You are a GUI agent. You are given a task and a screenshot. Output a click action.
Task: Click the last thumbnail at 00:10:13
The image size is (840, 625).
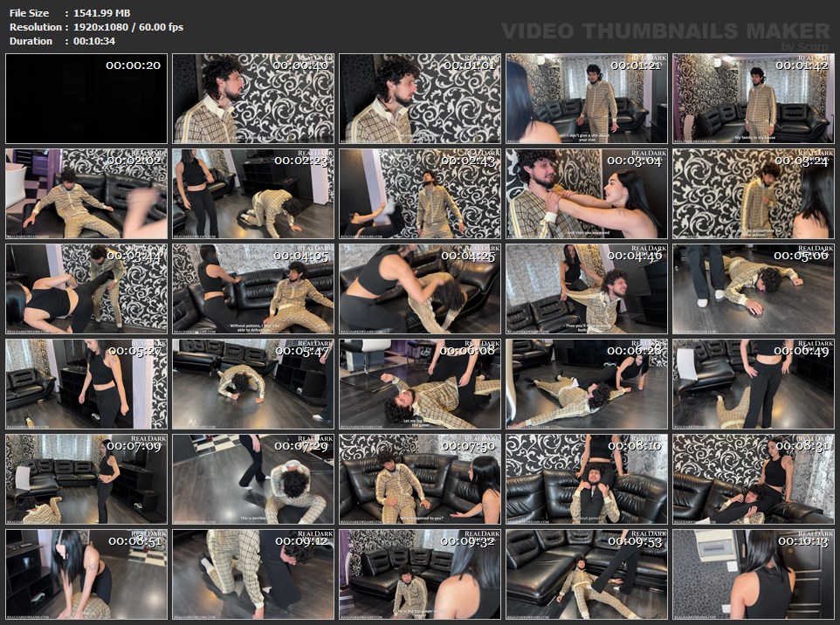(x=753, y=574)
